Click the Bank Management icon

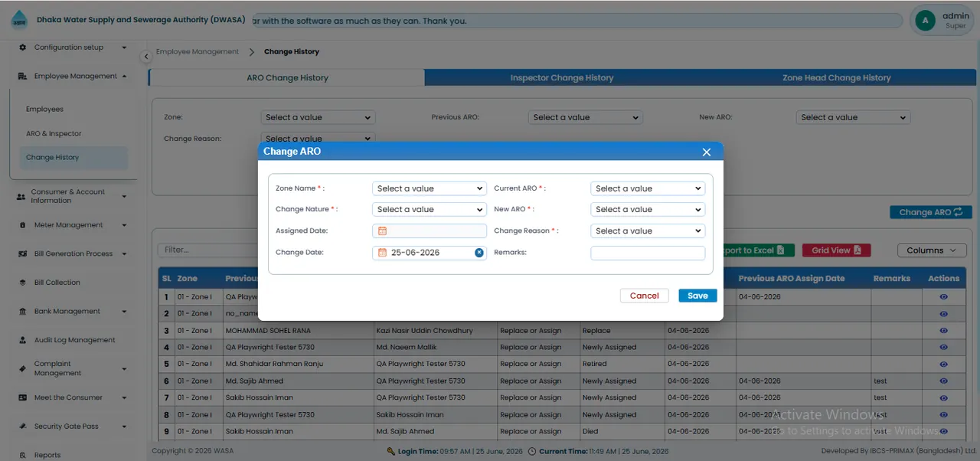[x=22, y=312]
